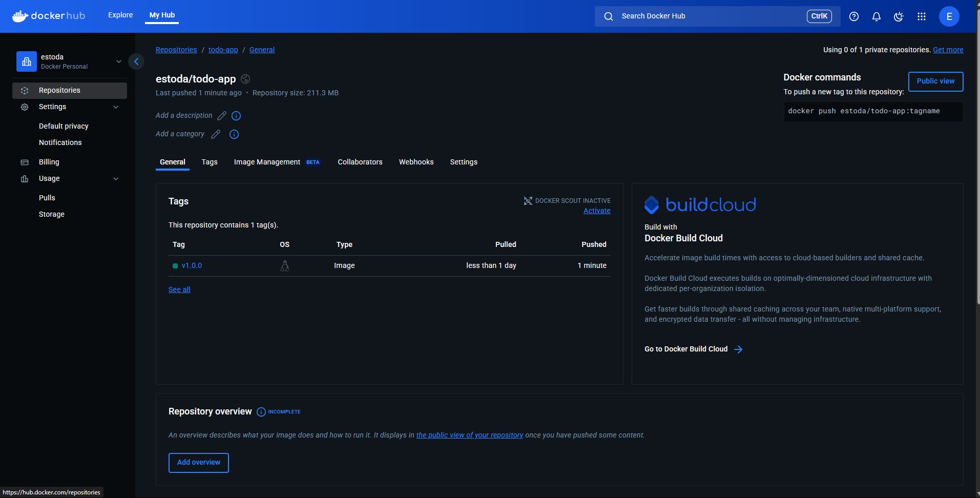Open Notifications in the sidebar

coord(60,142)
